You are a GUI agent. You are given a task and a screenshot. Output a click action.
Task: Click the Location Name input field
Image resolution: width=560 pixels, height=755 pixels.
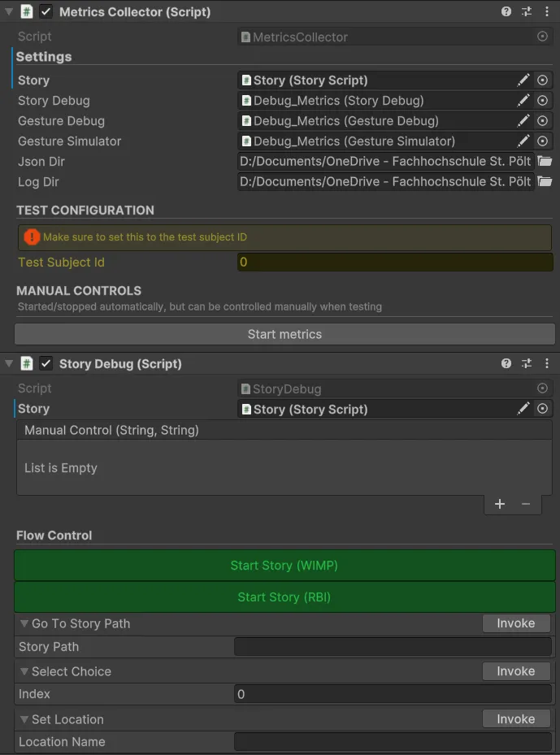393,741
